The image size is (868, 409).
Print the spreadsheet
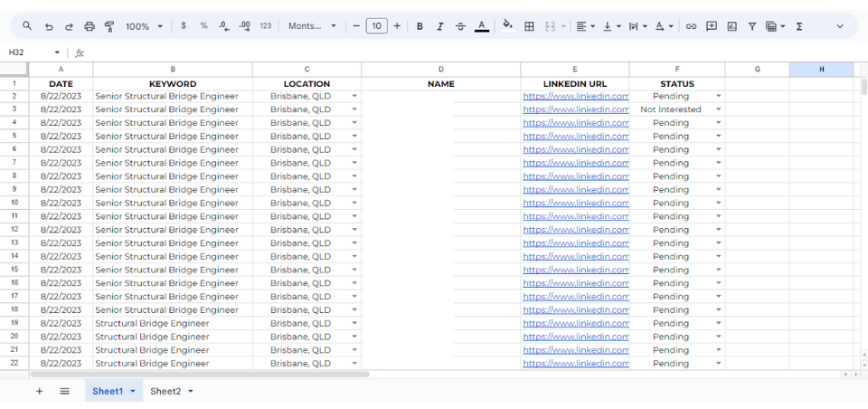90,26
